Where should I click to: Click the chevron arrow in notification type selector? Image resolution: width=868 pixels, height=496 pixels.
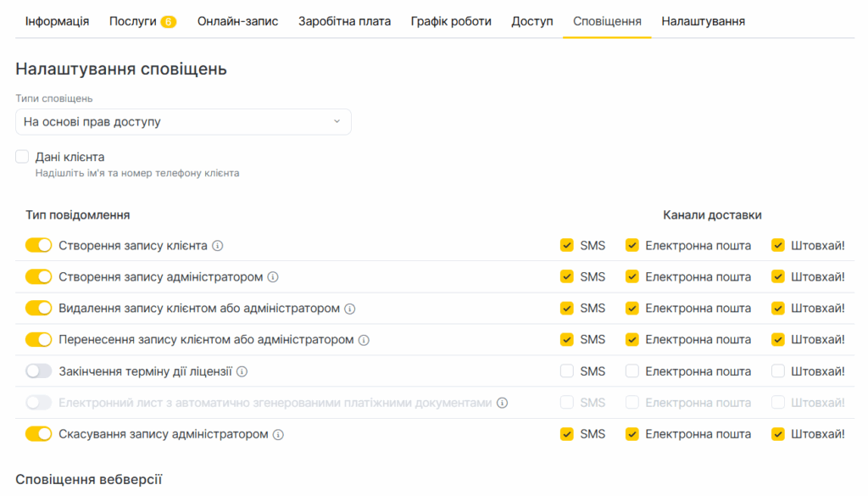tap(337, 122)
